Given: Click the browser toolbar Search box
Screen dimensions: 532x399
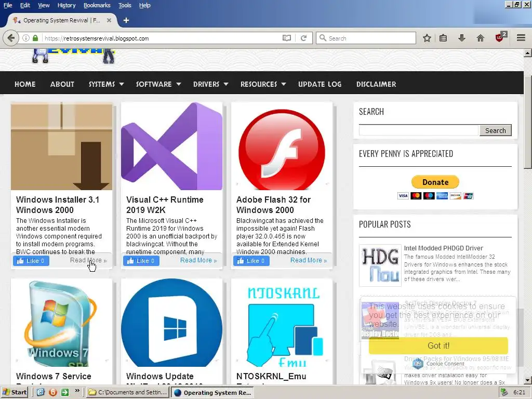Looking at the screenshot, I should point(366,38).
